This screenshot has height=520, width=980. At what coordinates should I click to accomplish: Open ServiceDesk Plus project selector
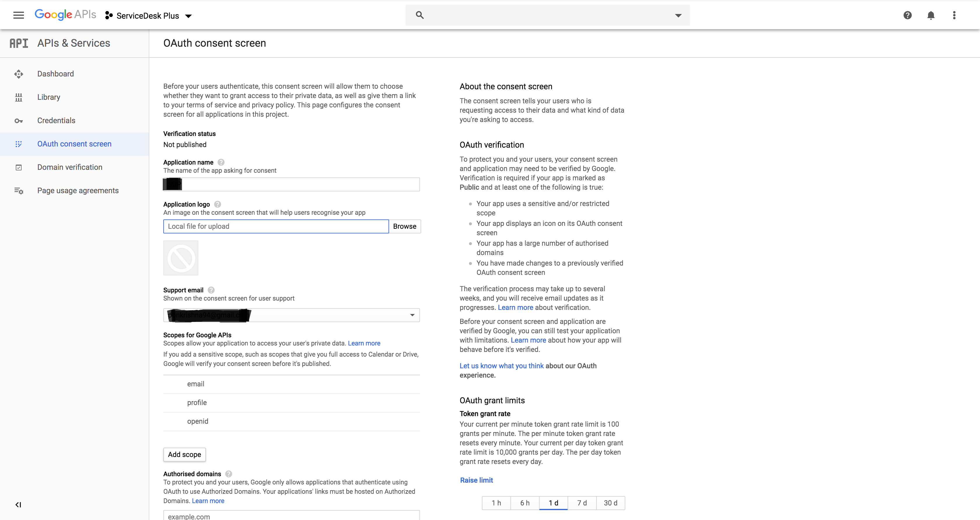(148, 15)
